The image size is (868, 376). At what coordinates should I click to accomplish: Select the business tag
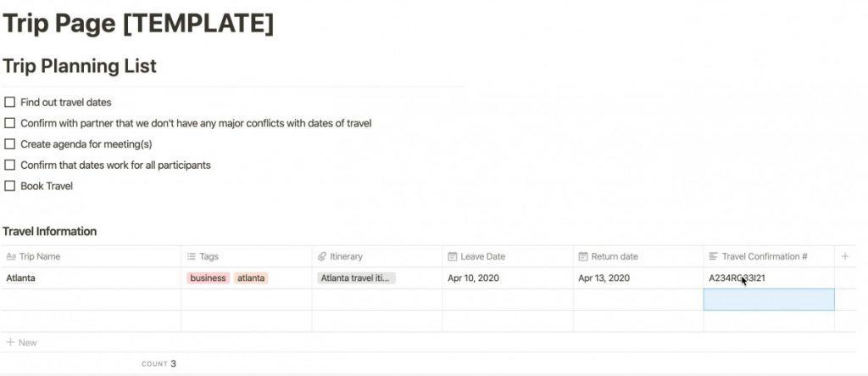pos(209,278)
